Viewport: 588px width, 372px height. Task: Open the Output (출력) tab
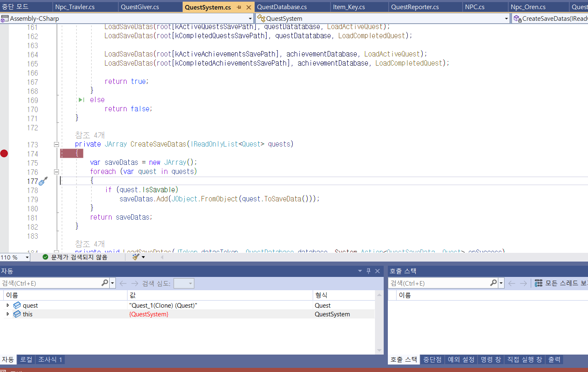pos(554,360)
